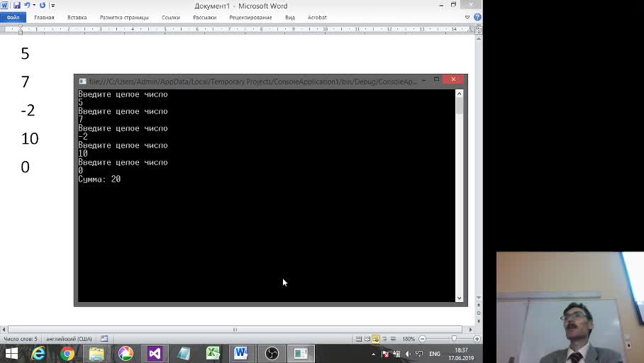Click the word count 'Число слов: 5'
This screenshot has width=644, height=363.
(21, 339)
